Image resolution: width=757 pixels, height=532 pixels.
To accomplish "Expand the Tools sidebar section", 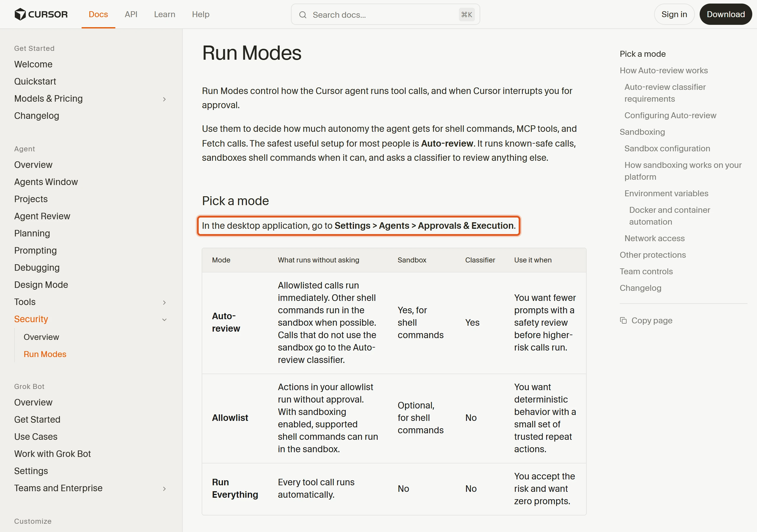I will click(x=164, y=302).
